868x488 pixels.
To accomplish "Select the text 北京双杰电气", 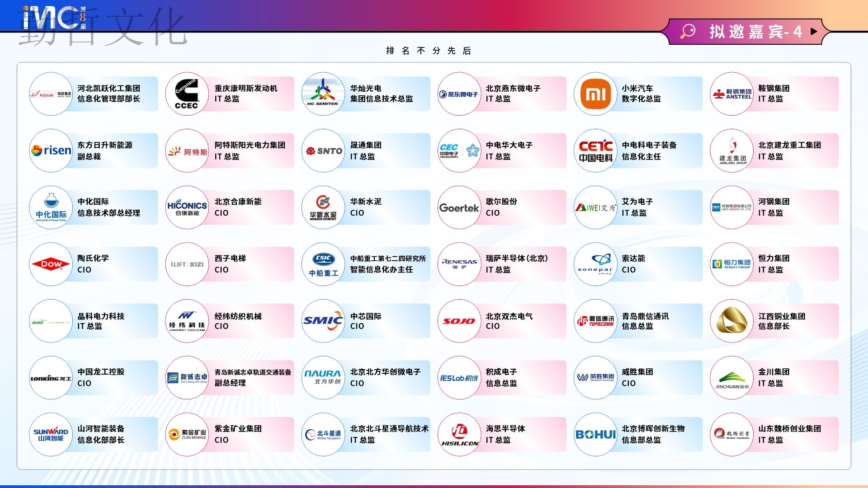I will coord(509,316).
